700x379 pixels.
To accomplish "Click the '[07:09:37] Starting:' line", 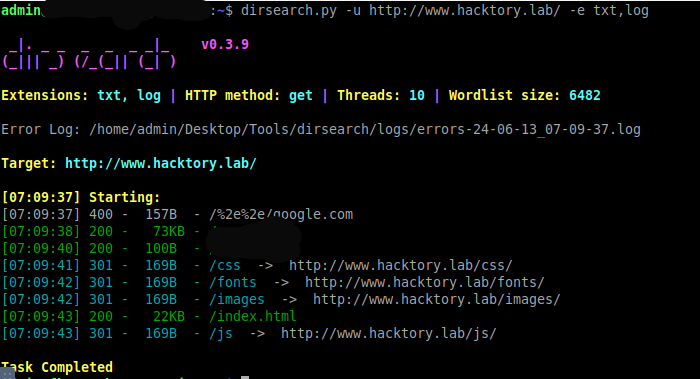I will point(81,197).
